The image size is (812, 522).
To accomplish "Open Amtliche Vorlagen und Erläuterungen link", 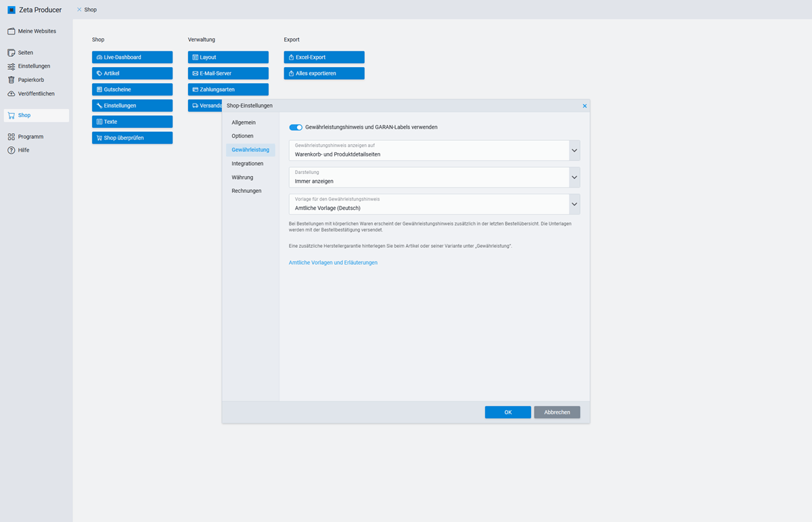I will [x=333, y=263].
